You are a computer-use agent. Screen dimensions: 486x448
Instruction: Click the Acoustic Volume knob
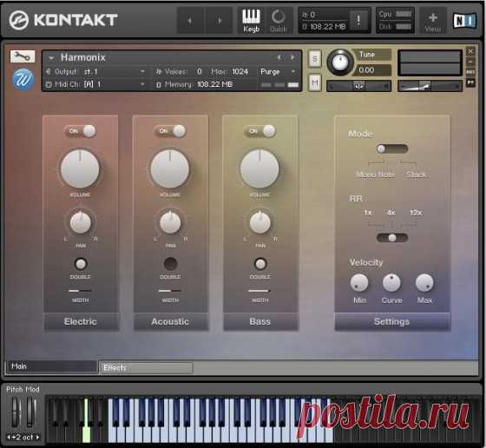point(170,169)
